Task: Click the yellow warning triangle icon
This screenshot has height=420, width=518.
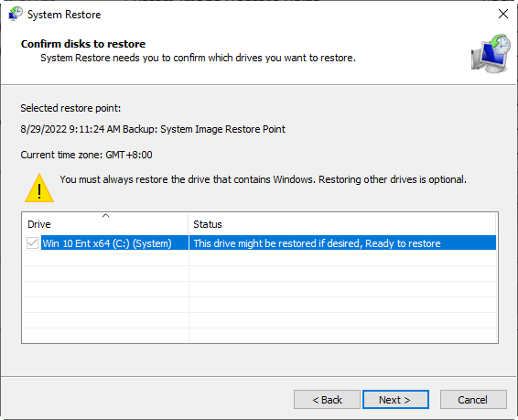Action: 39,188
